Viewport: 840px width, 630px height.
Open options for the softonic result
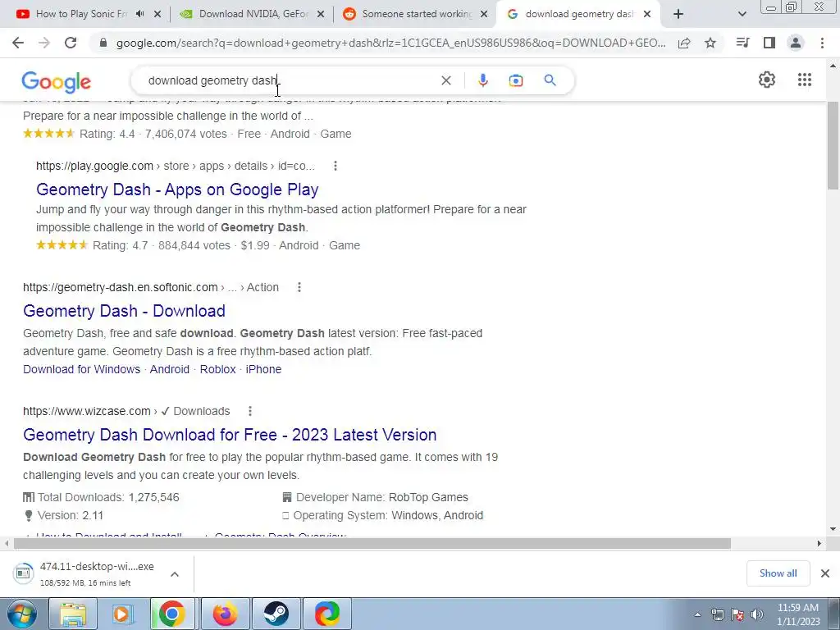(x=299, y=287)
